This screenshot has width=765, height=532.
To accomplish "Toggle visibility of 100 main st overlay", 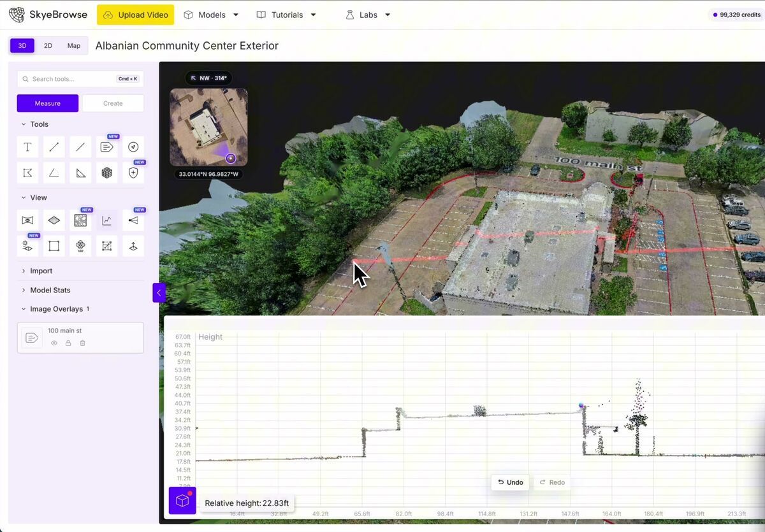I will [54, 343].
